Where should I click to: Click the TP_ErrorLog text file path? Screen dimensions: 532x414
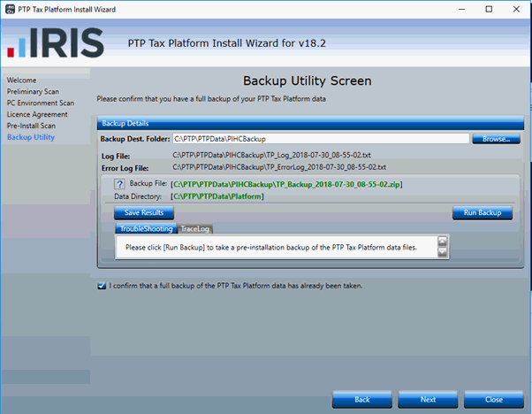279,167
